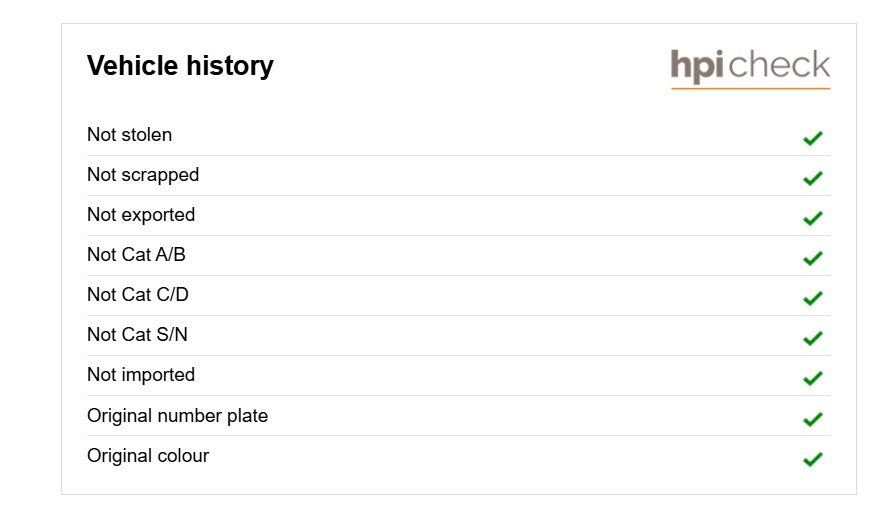This screenshot has width=894, height=508.
Task: Select the Not Cat S/N text
Action: pos(137,334)
